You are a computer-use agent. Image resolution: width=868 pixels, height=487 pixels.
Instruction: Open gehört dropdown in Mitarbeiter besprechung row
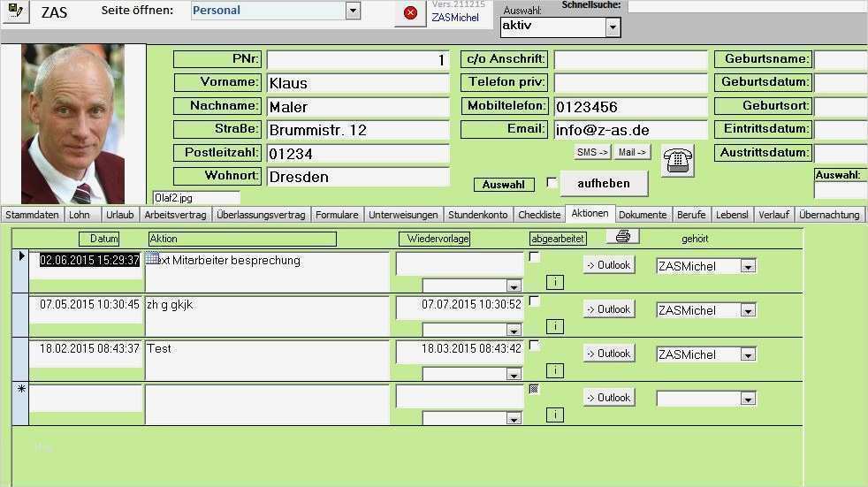coord(748,267)
